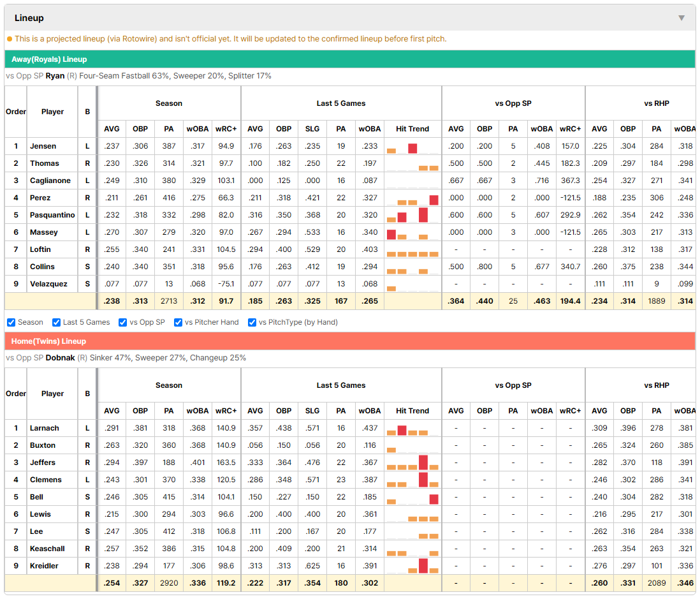The width and height of the screenshot is (700, 599).
Task: Disable the vs Pitcher Hand checkbox
Action: 178,323
